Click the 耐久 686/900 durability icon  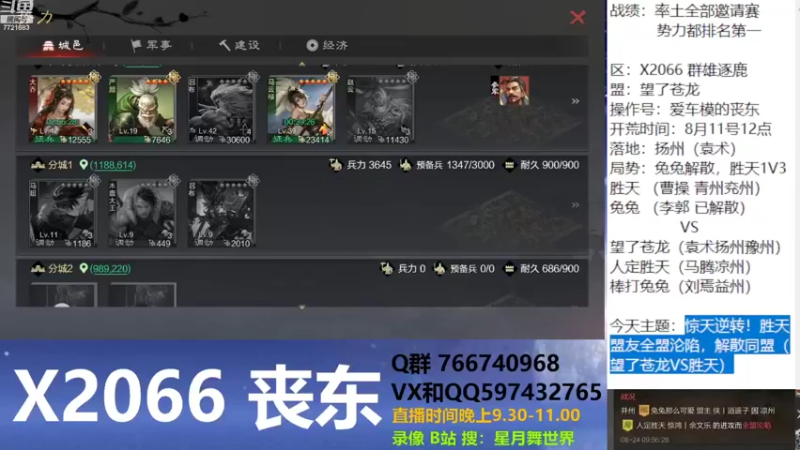click(x=509, y=268)
